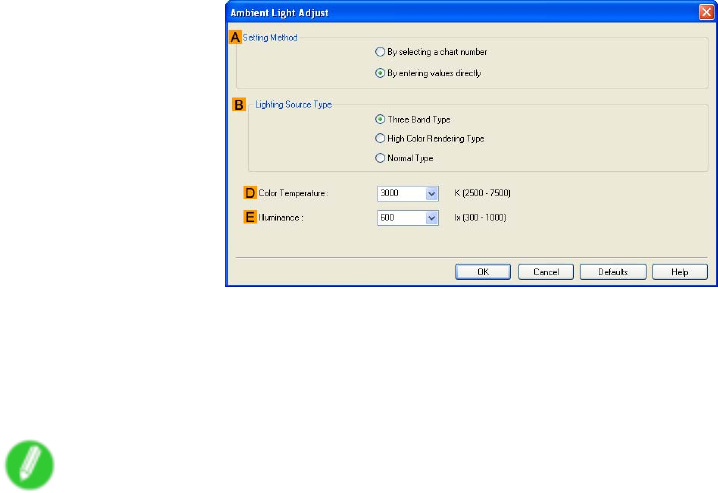Click the Illuminance value field 600
Image resolution: width=718 pixels, height=493 pixels.
point(402,218)
